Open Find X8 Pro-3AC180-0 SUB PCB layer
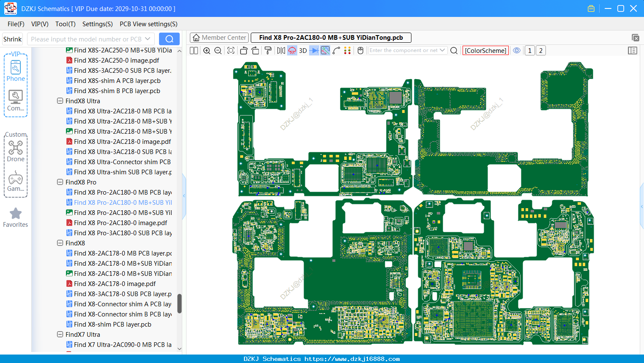 (119, 233)
